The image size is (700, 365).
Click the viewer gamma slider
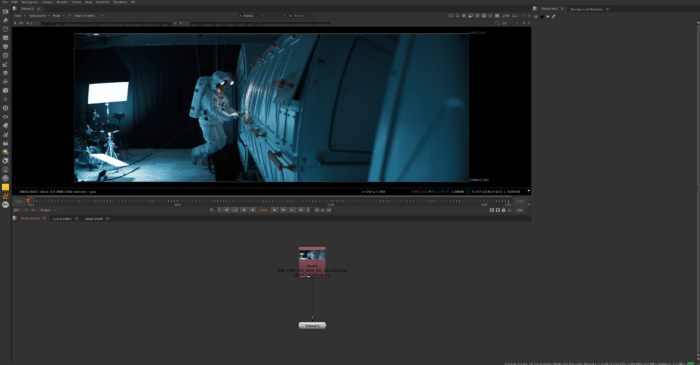[x=262, y=23]
